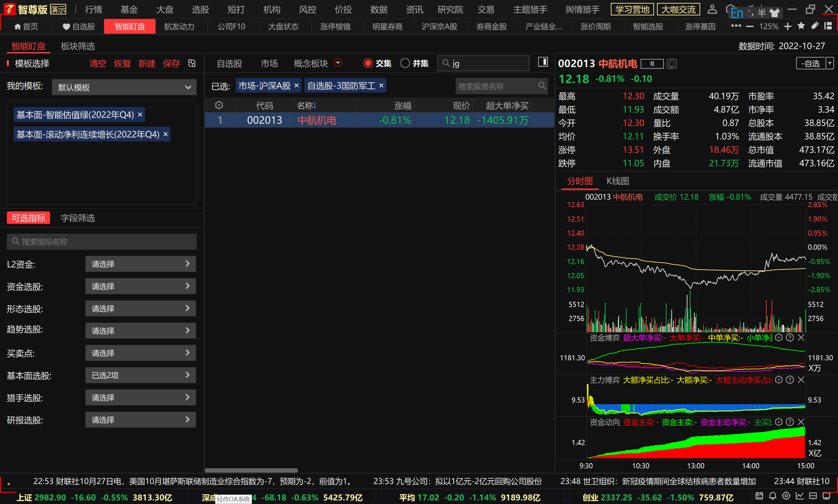Expand the 猎手选股 请选择 selector

(x=141, y=397)
